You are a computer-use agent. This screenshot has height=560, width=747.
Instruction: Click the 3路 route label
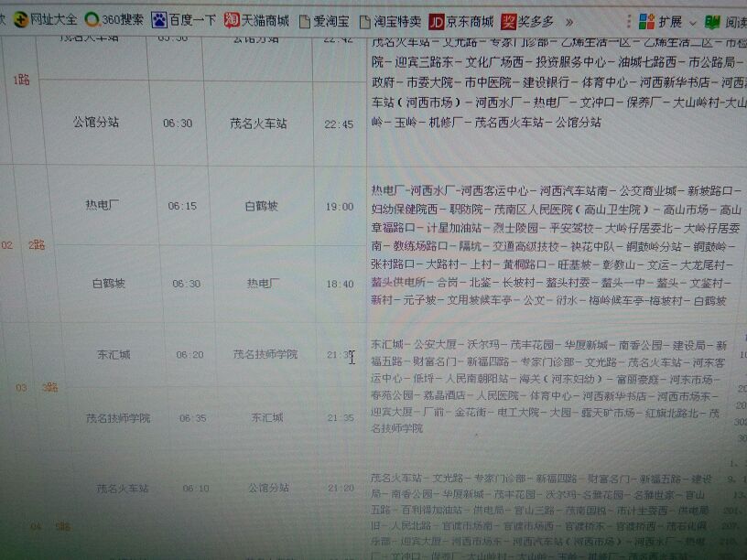click(50, 388)
